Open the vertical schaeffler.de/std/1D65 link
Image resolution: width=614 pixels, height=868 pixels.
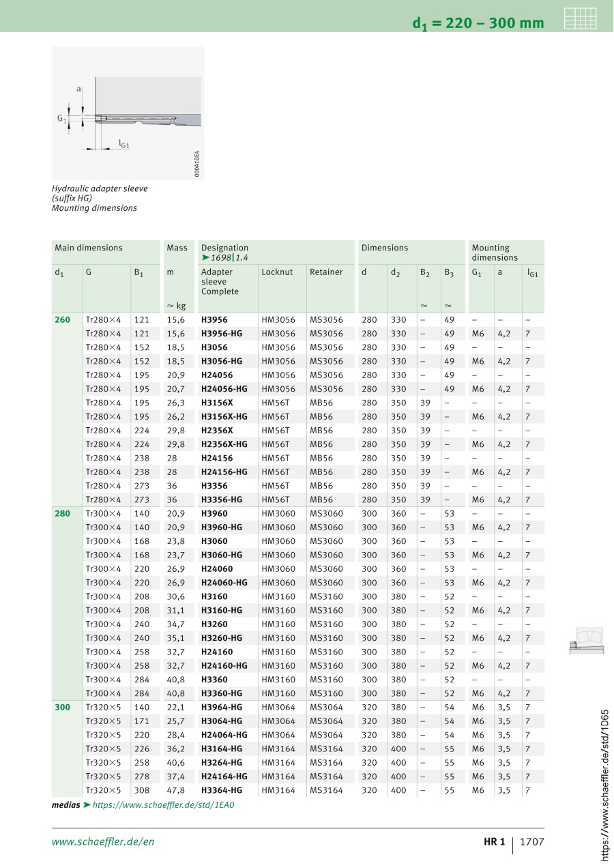tap(605, 787)
